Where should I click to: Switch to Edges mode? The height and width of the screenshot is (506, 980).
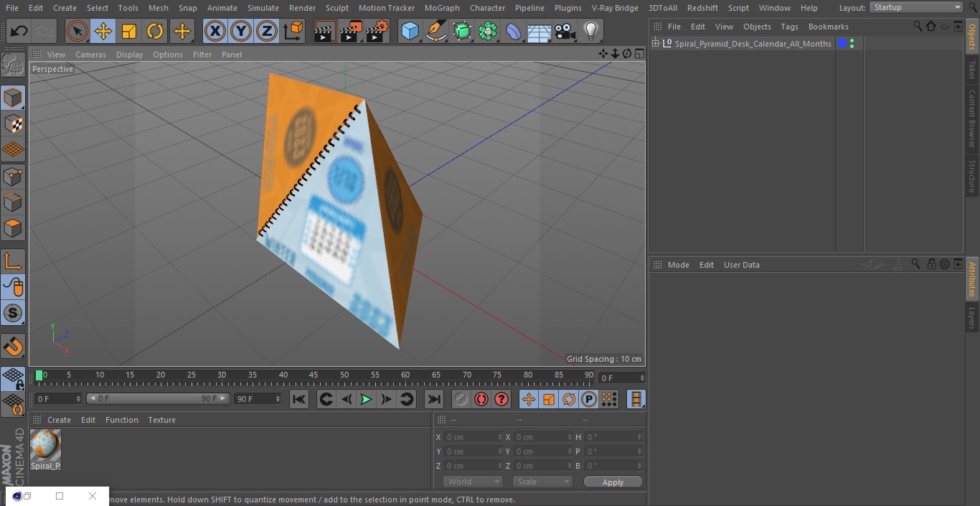pos(13,202)
